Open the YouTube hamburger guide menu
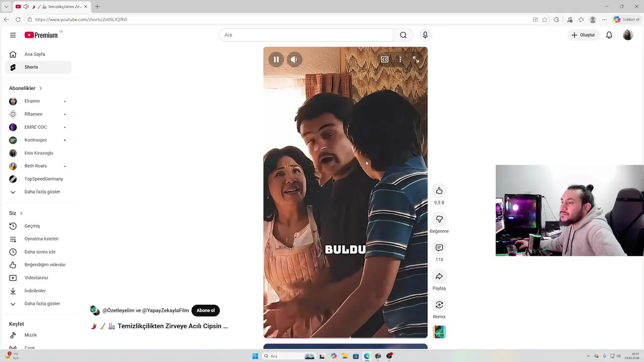 point(13,35)
